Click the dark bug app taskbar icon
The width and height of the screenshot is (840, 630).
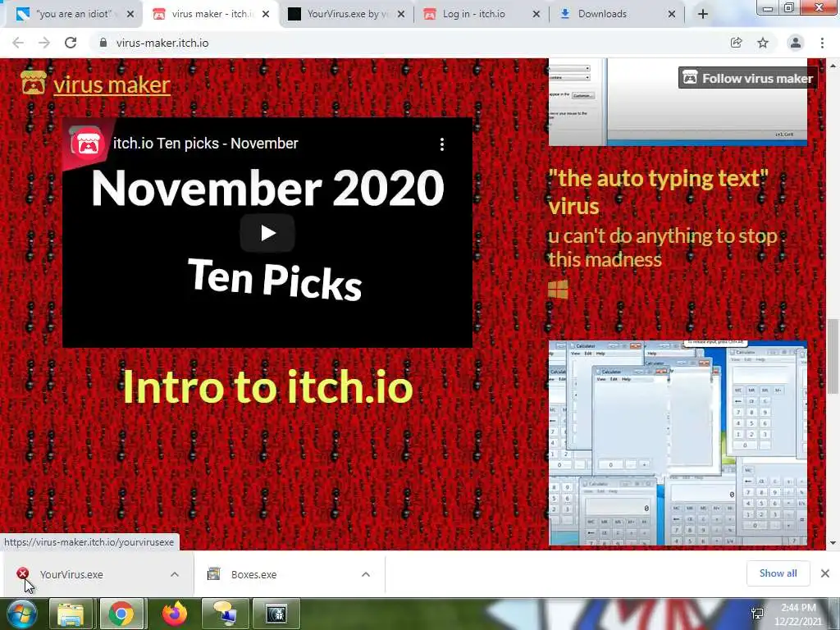tap(277, 614)
